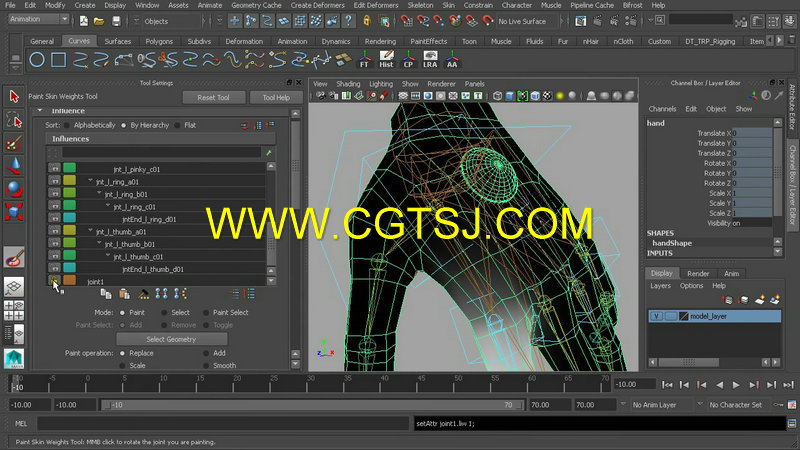Click the Reset Tool button
Image resolution: width=800 pixels, height=450 pixels.
[214, 97]
